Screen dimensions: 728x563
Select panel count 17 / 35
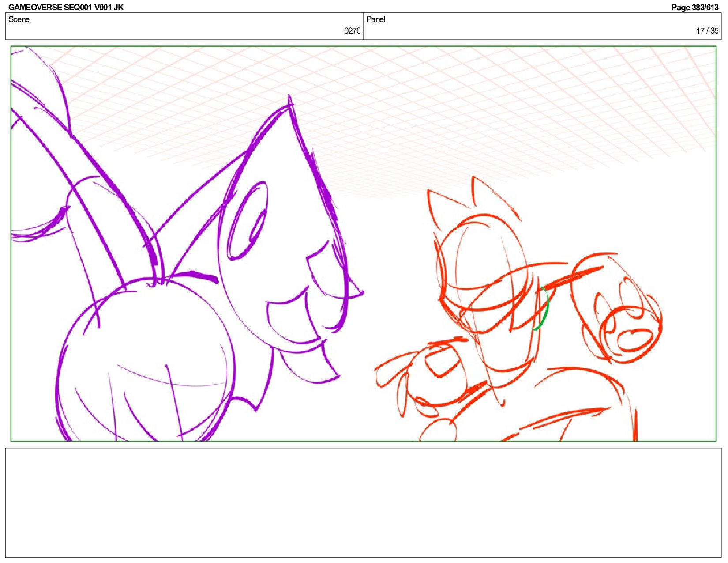[x=707, y=31]
